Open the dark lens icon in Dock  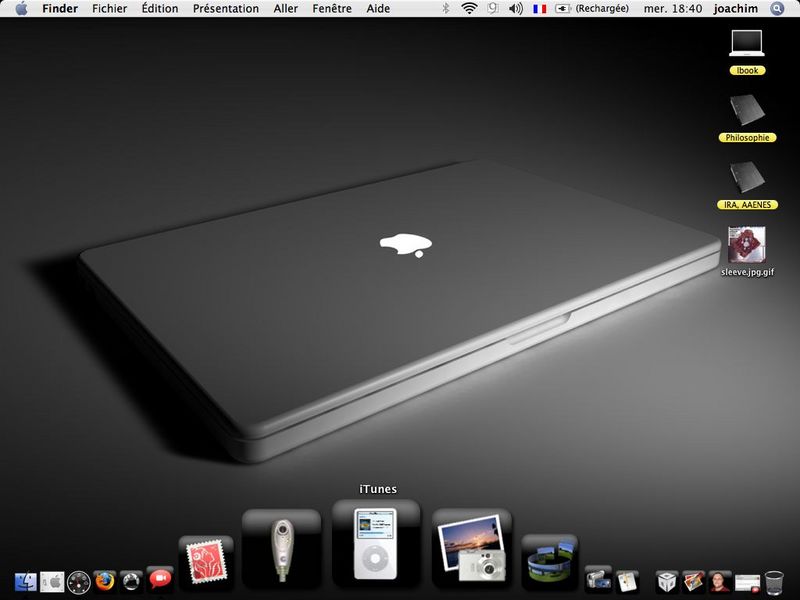pos(132,581)
